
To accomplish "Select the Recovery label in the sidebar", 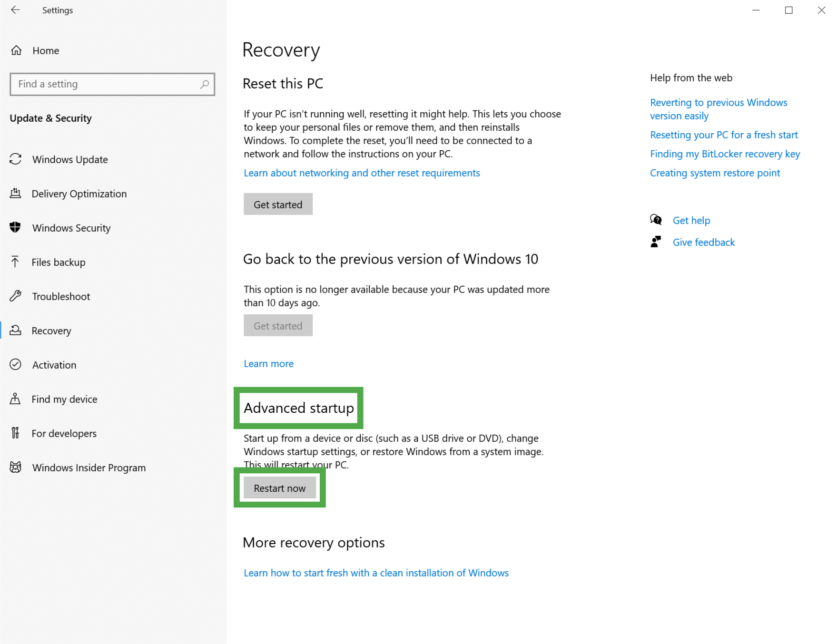I will coord(51,331).
